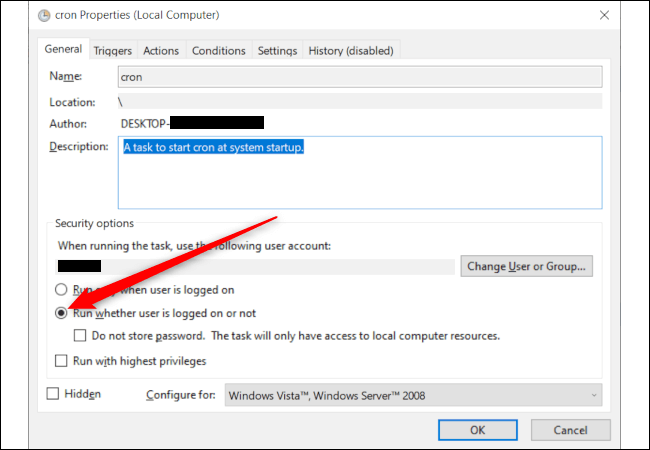Screen dimensions: 650x450
Task: Go to the Actions tab
Action: tap(161, 51)
